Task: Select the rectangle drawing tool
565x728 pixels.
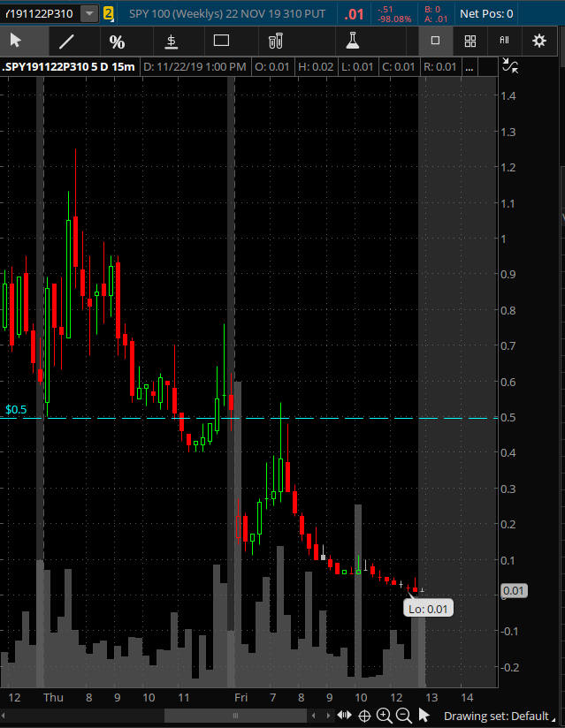Action: pyautogui.click(x=221, y=41)
